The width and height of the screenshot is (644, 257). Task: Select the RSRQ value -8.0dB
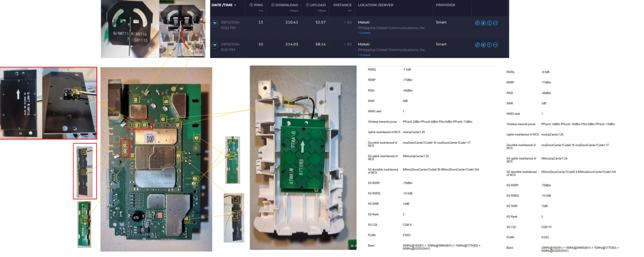pyautogui.click(x=546, y=72)
